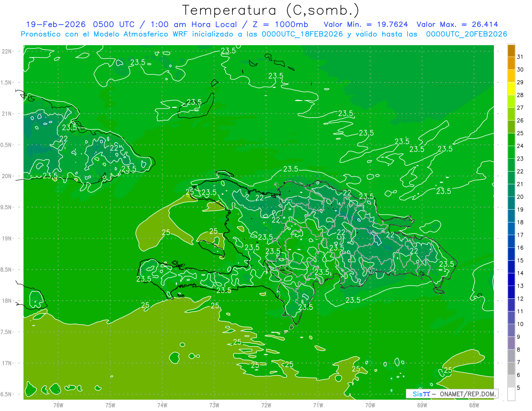Click the 8.5N latitude axis label
Viewport: 532px width, 411px height.
pos(7,270)
